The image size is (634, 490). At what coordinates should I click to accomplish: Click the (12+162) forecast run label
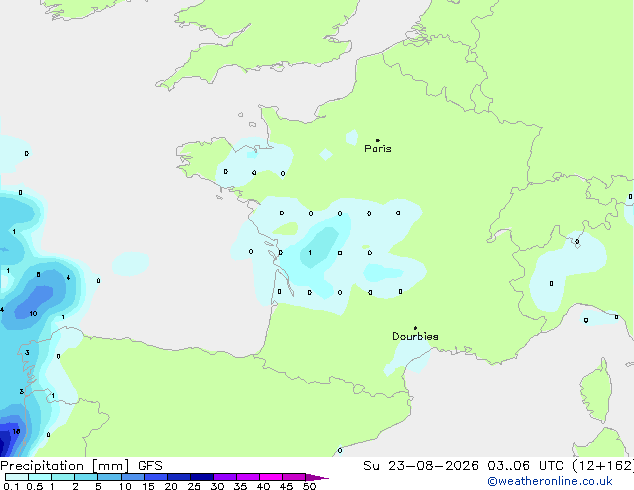tap(603, 466)
